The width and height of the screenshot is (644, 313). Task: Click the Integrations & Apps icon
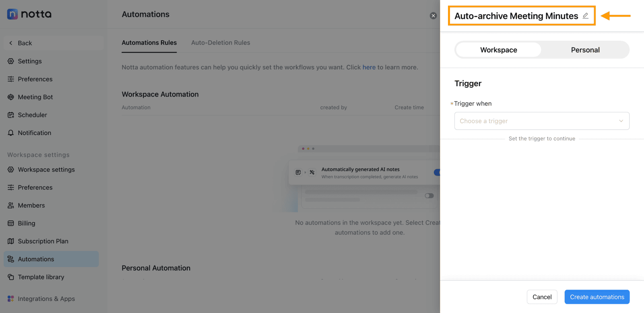(x=11, y=299)
